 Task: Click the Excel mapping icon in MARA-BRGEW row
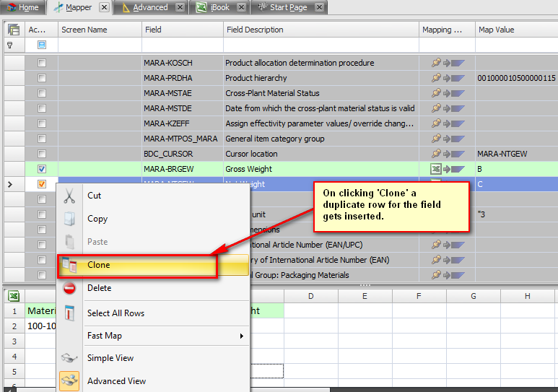pos(436,169)
